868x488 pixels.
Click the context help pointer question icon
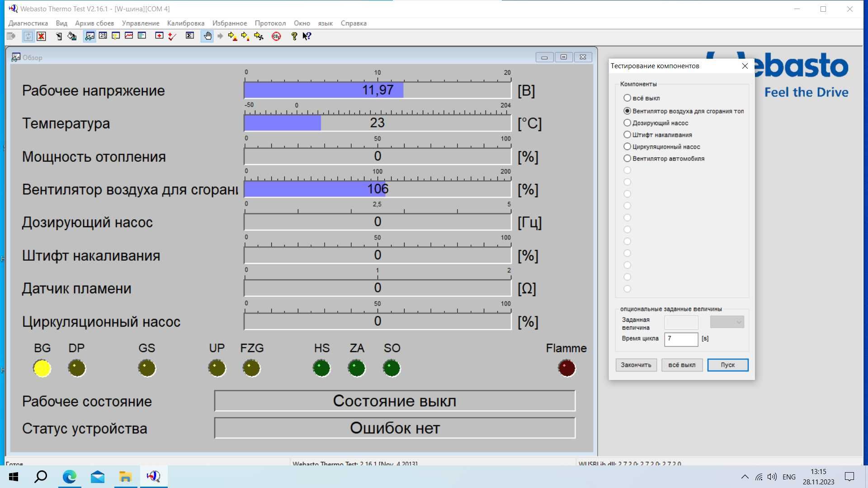pos(307,36)
